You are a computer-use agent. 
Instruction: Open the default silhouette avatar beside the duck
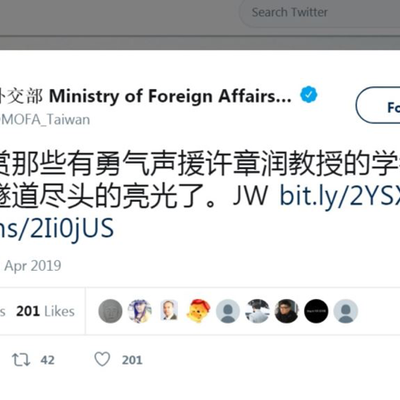tap(228, 311)
